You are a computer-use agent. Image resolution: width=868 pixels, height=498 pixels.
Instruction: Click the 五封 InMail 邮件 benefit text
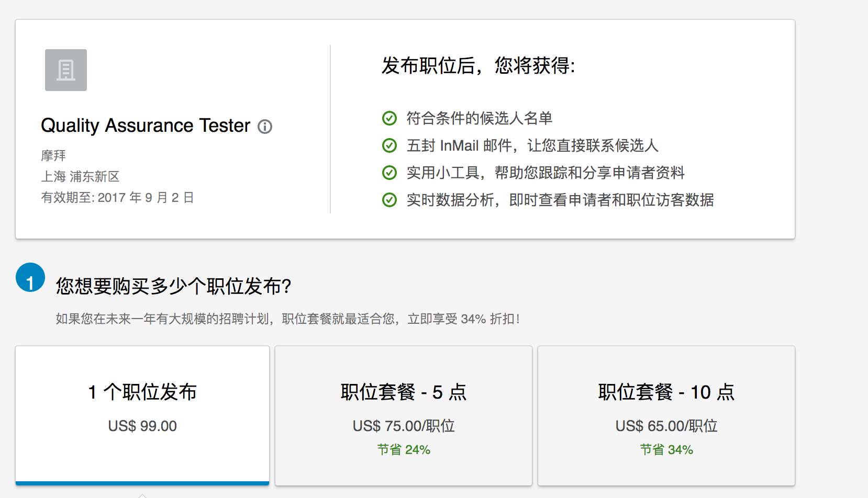pos(532,145)
